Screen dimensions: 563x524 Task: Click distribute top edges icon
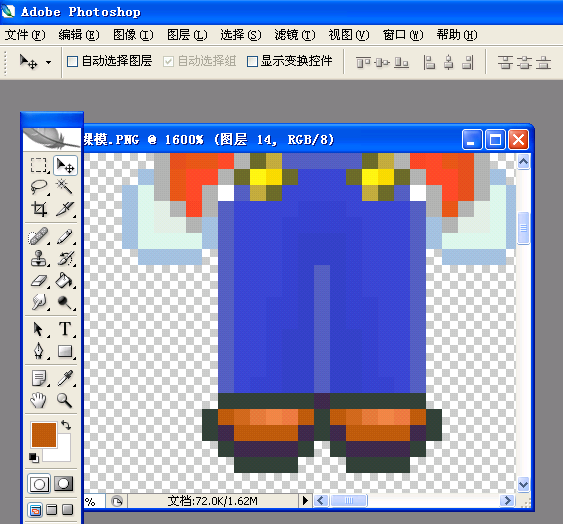505,62
